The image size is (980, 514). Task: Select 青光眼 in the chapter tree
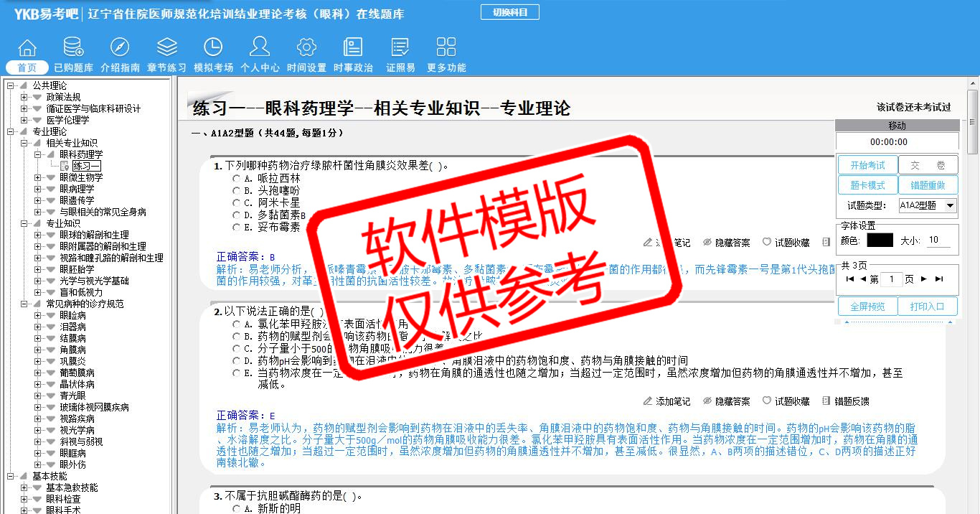click(72, 396)
